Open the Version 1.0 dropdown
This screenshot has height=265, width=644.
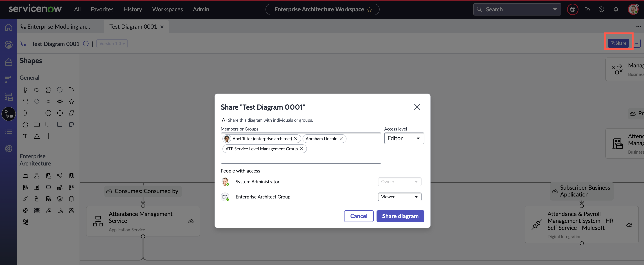[112, 44]
